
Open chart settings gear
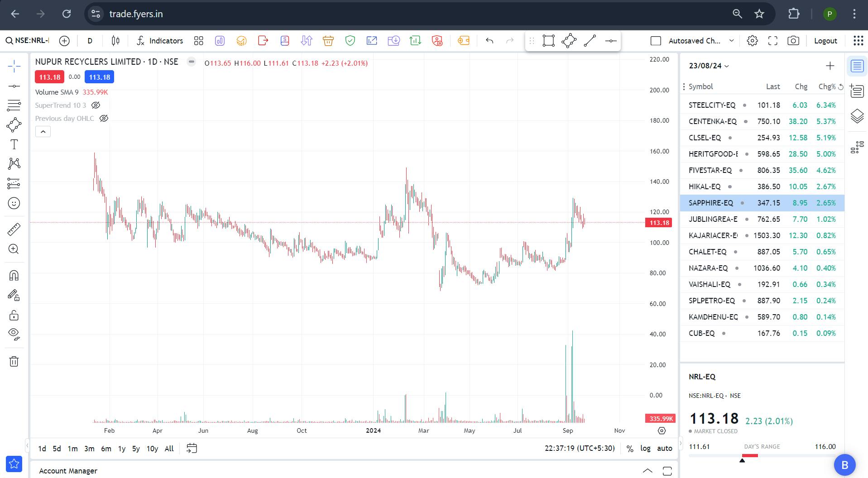point(752,41)
